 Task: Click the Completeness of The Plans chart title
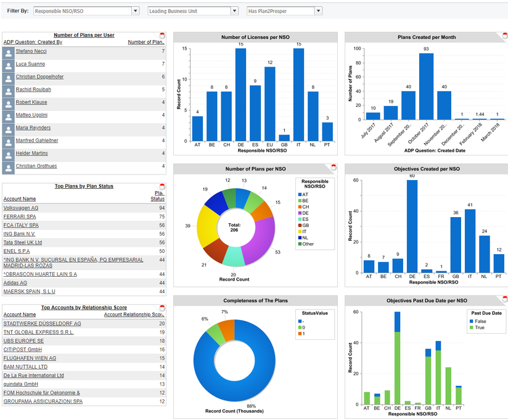point(255,301)
